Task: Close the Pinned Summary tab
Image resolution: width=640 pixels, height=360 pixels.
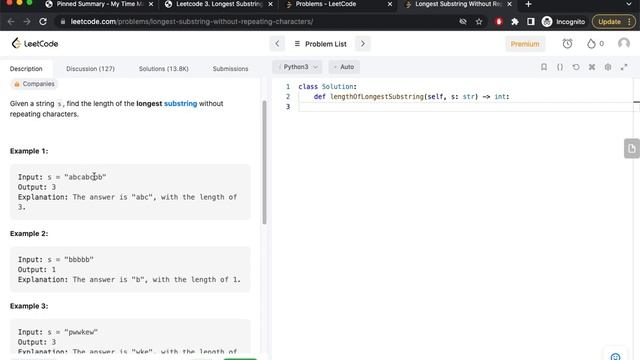Action: pos(151,4)
